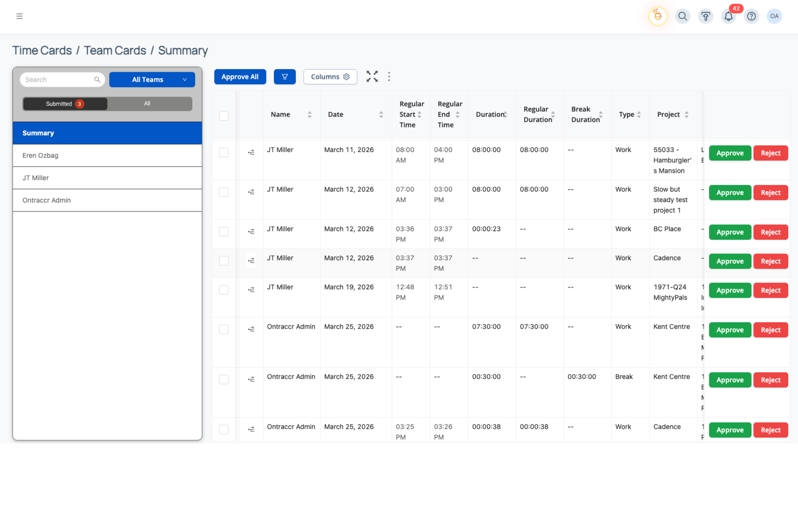The width and height of the screenshot is (798, 532).
Task: Click the yellow clock-in hand icon
Action: [658, 16]
